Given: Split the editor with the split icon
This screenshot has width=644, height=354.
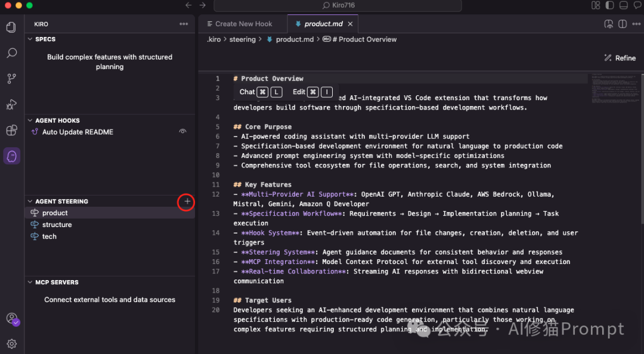Looking at the screenshot, I should (x=623, y=24).
